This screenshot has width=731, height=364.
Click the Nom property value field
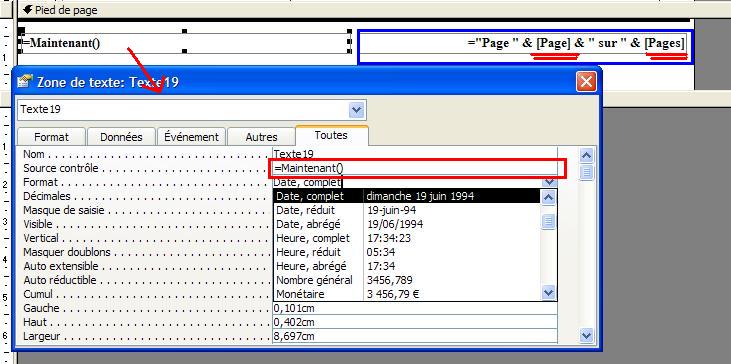click(415, 153)
